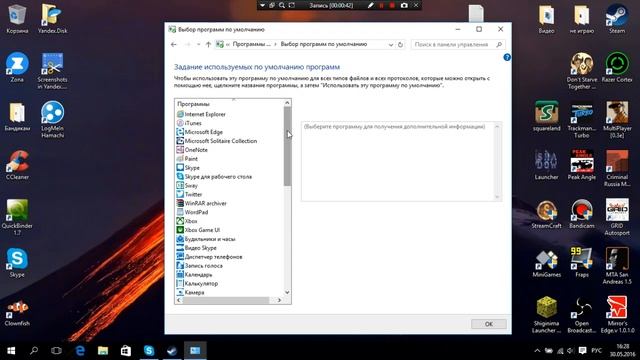This screenshot has width=640, height=360.
Task: Focus the control panel search field
Action: click(x=458, y=44)
